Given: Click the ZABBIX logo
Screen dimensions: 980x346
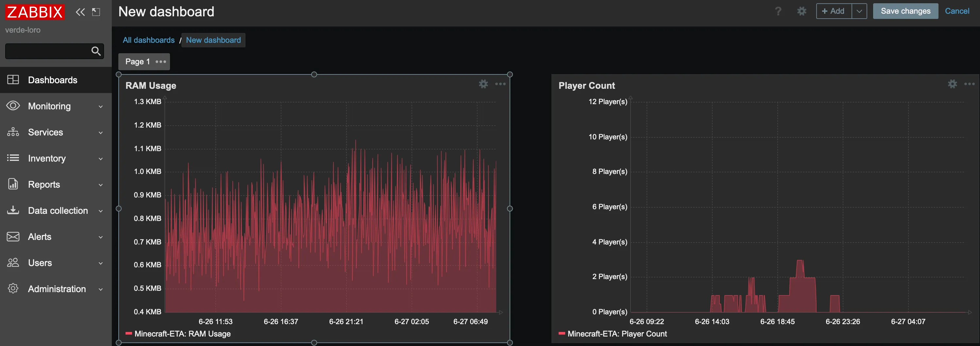Looking at the screenshot, I should click(x=35, y=12).
